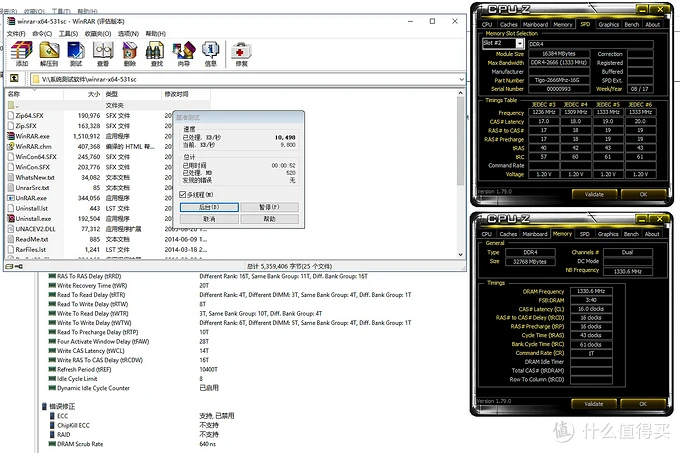
Task: Click the Info (信息) toolbar icon
Action: pos(210,51)
